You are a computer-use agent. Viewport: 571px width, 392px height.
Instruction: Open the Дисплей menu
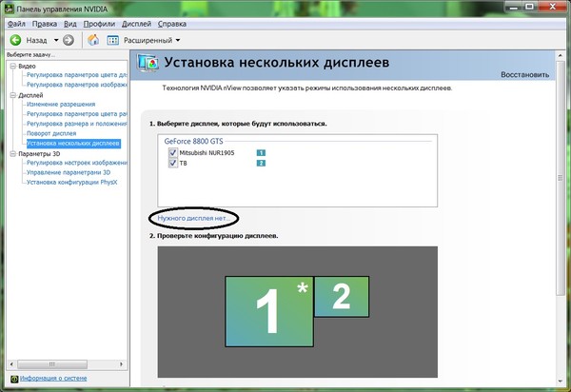click(136, 24)
